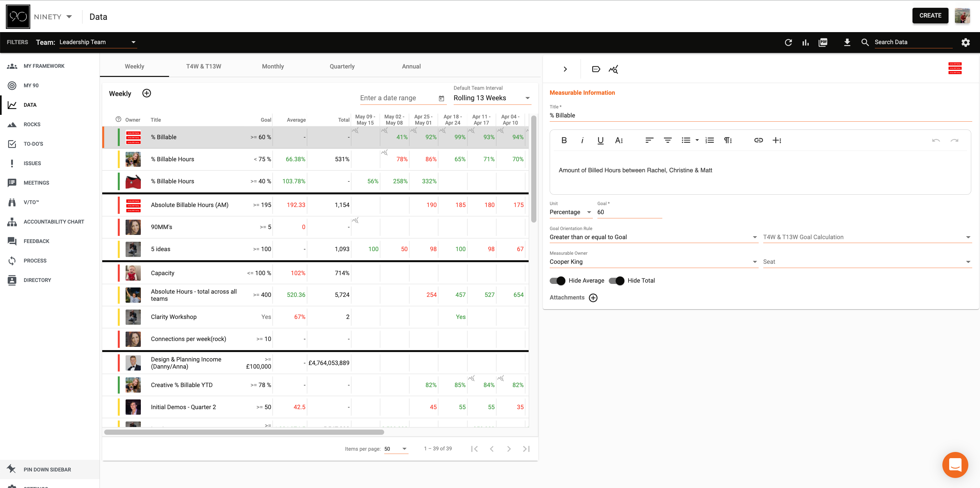
Task: Select the V/TO section in the sidebar
Action: [31, 202]
